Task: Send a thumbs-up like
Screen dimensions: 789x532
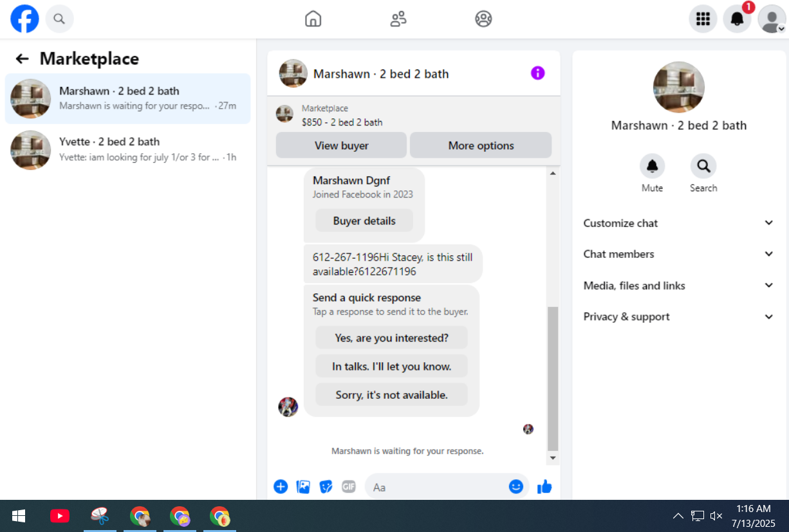Action: [544, 487]
